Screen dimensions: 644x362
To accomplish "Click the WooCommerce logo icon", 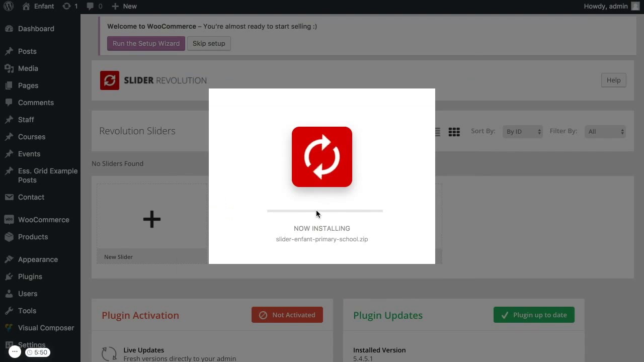I will click(9, 220).
